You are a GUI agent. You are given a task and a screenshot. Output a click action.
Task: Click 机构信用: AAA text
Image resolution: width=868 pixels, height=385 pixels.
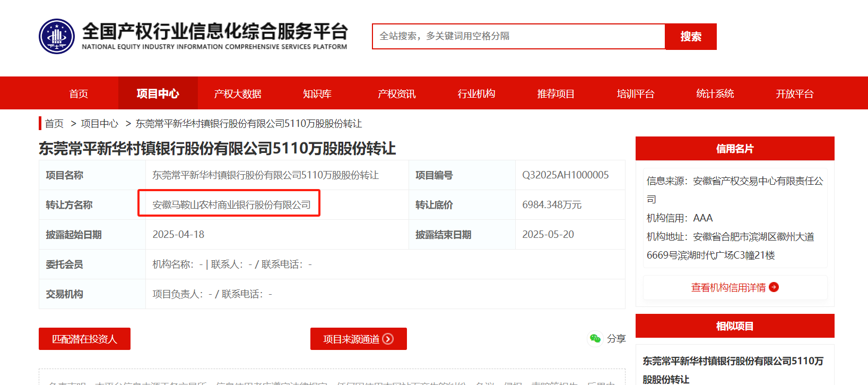680,218
